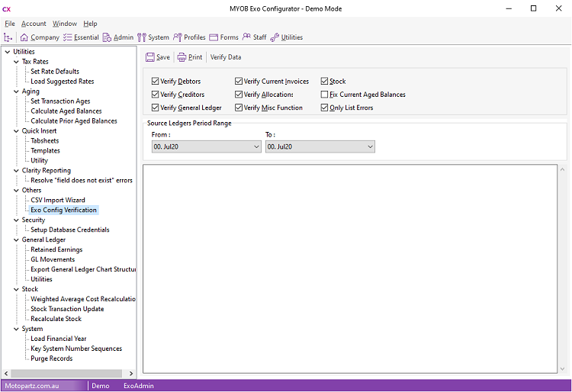Toggle Verify General Ledger checkbox

click(155, 108)
